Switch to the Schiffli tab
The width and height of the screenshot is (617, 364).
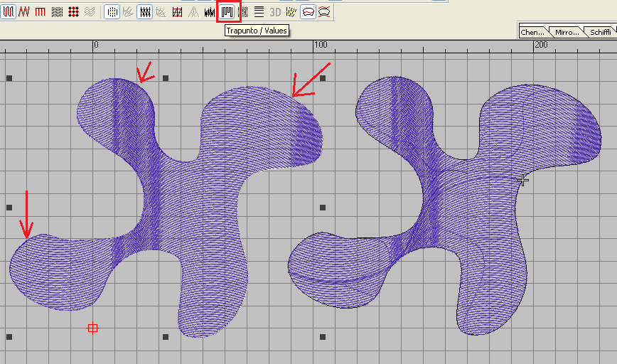pyautogui.click(x=600, y=32)
